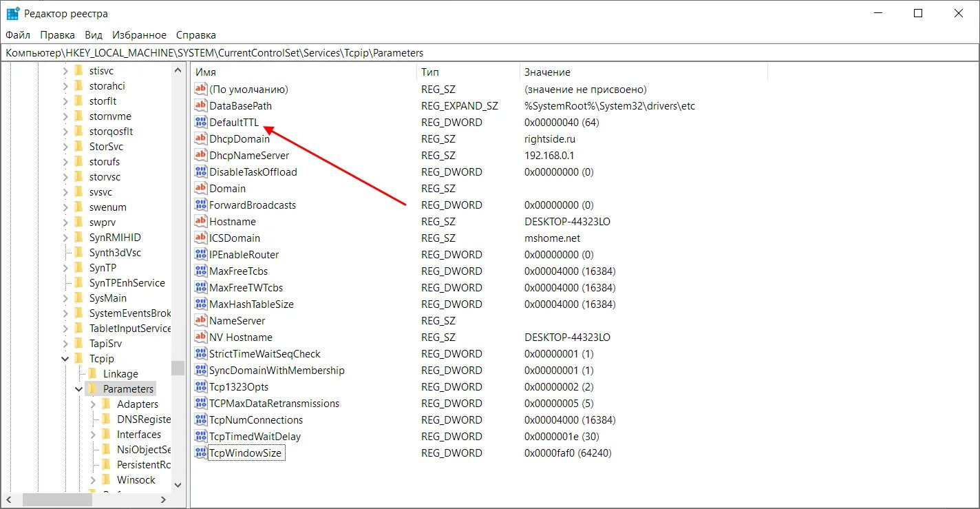The height and width of the screenshot is (509, 980).
Task: Expand the Winsock subkey
Action: [93, 480]
